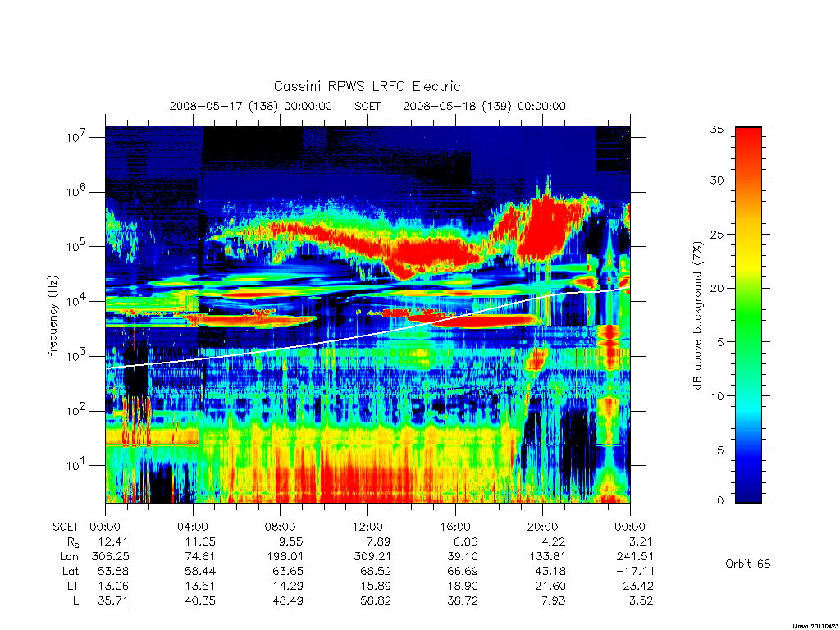840x630 pixels.
Task: Click the dB color scale bar
Action: pos(748,315)
